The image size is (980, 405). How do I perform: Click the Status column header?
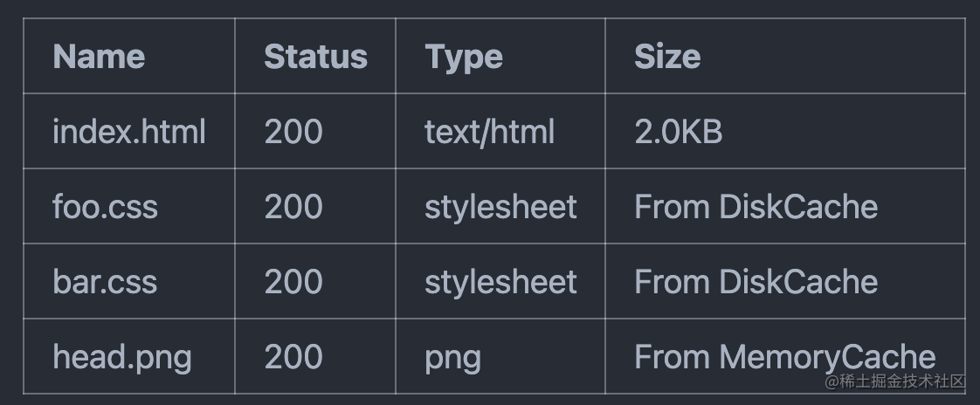click(x=315, y=57)
